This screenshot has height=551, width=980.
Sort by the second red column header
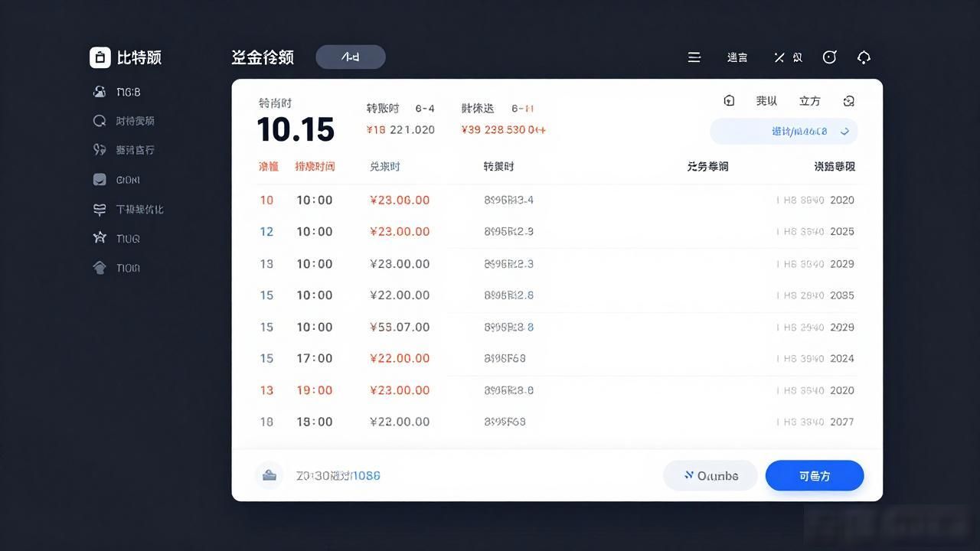click(x=315, y=166)
